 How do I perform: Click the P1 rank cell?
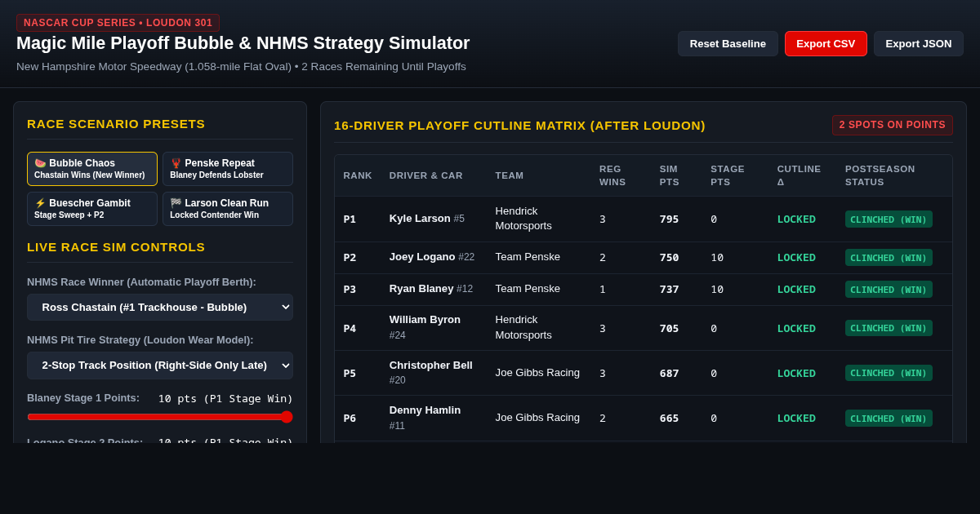[350, 219]
